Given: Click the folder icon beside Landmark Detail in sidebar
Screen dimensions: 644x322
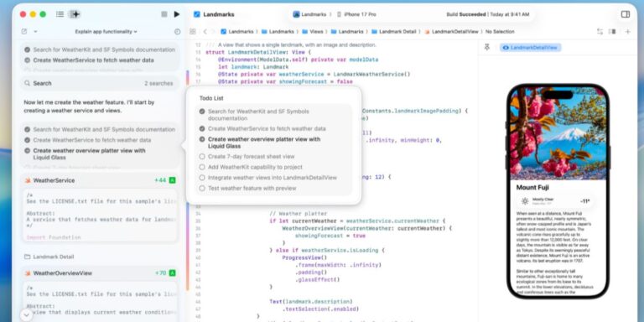Looking at the screenshot, I should [x=27, y=257].
